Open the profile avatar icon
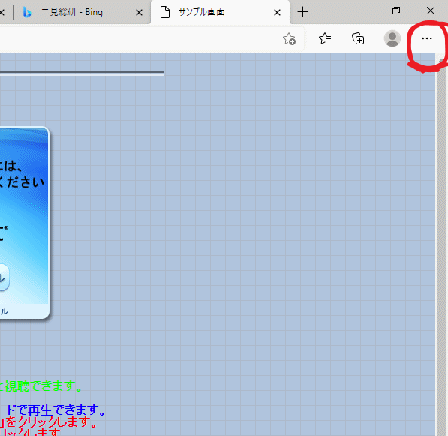 point(392,39)
